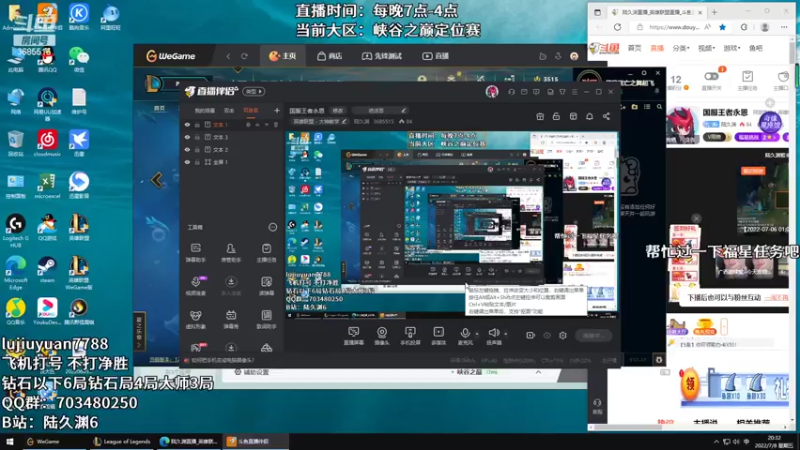Open link 如何把手机变成电脑摄像头?
The image size is (800, 450).
pos(223,360)
